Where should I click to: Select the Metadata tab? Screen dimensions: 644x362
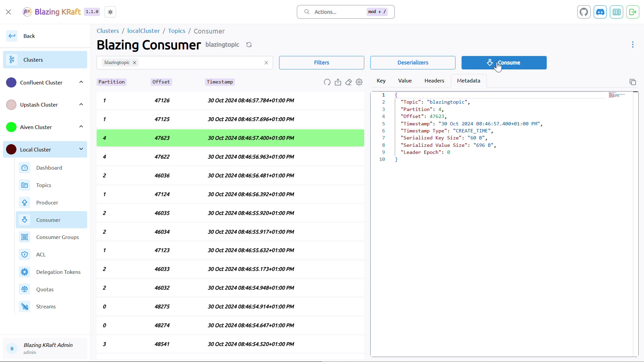click(x=469, y=81)
